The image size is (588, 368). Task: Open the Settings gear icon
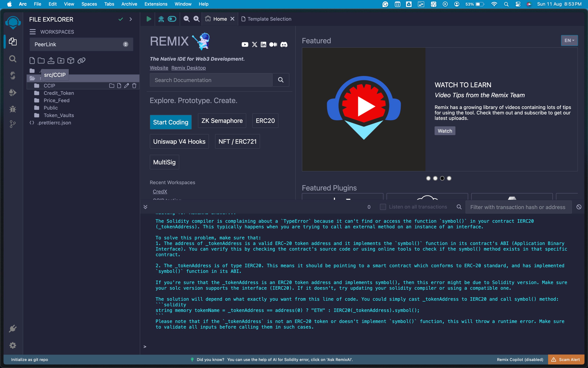tap(13, 345)
